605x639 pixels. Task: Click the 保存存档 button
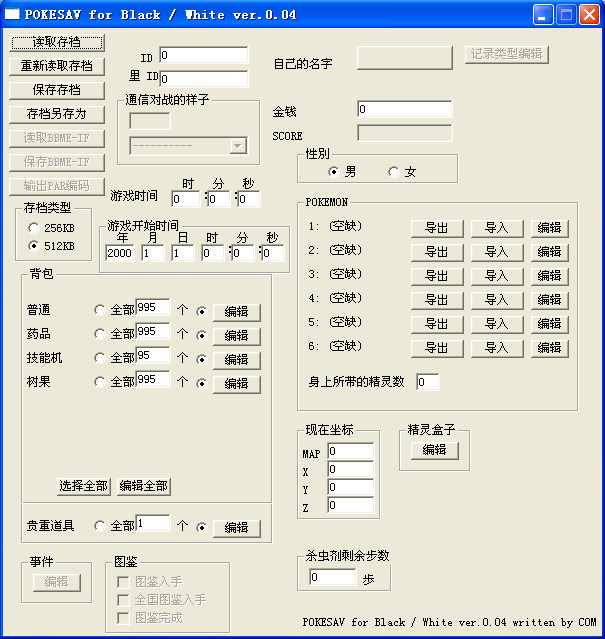click(x=57, y=90)
